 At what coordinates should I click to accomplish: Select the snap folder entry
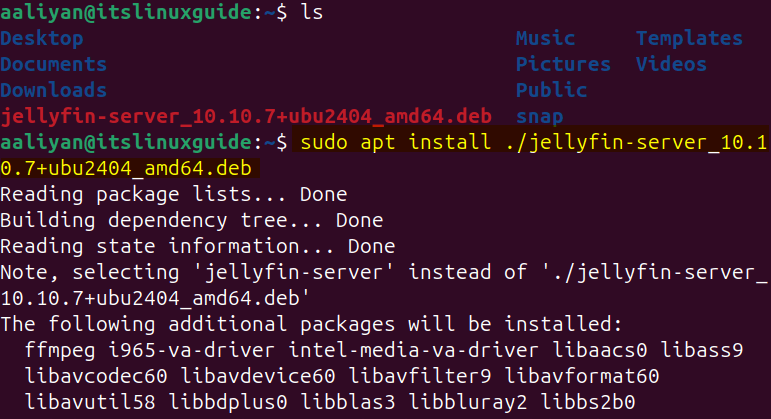539,117
